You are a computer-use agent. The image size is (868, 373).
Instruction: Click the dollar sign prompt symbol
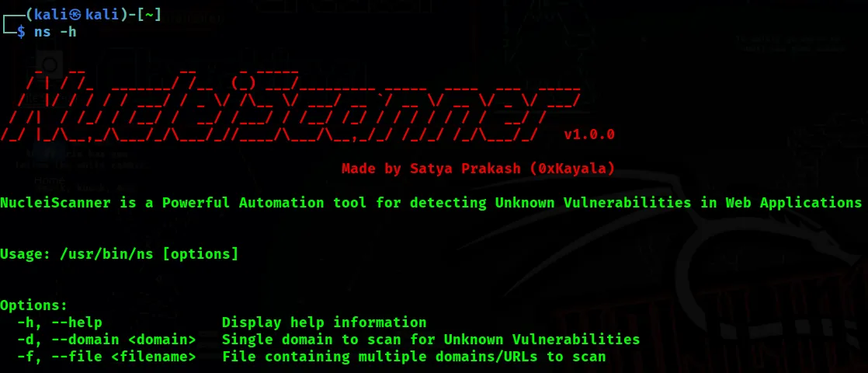click(21, 32)
